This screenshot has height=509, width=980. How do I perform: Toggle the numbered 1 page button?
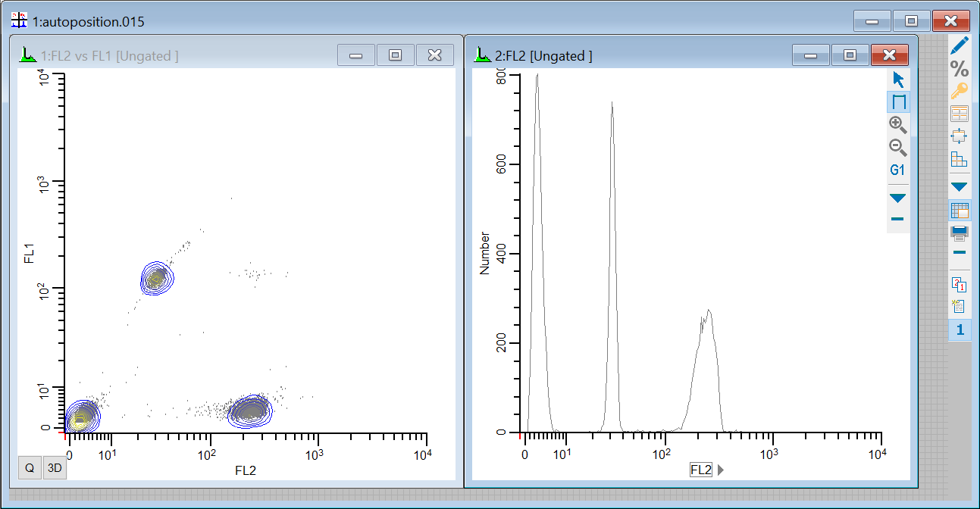tap(960, 329)
